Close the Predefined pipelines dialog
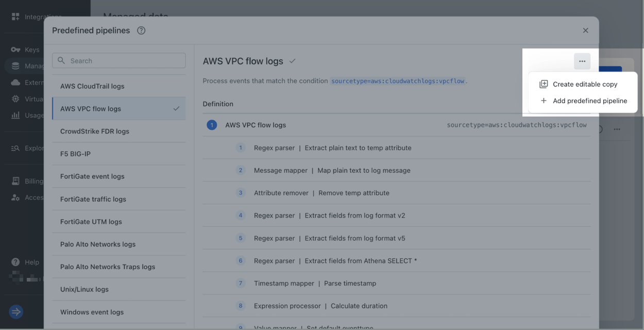This screenshot has height=330, width=644. click(585, 30)
